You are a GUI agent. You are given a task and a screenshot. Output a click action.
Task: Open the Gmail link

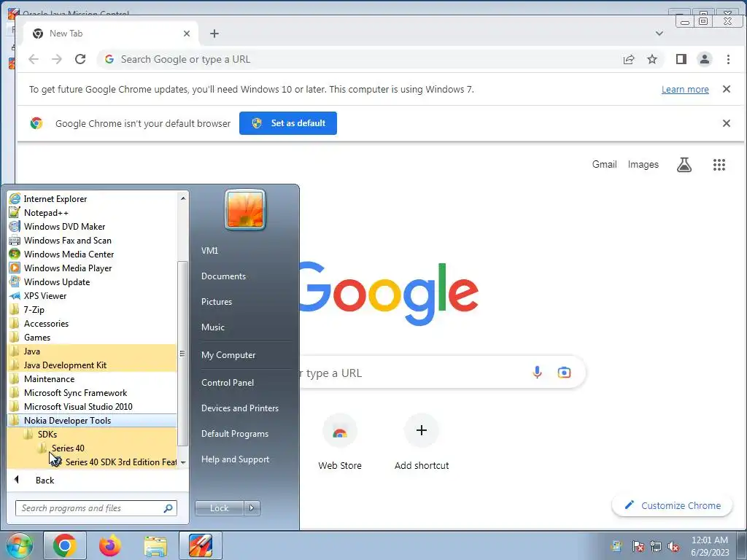pos(605,164)
